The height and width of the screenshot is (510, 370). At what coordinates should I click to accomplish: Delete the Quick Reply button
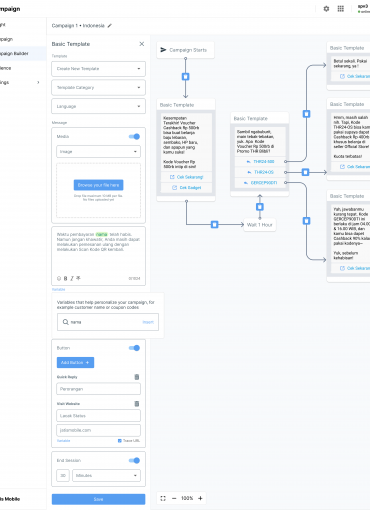pos(137,377)
